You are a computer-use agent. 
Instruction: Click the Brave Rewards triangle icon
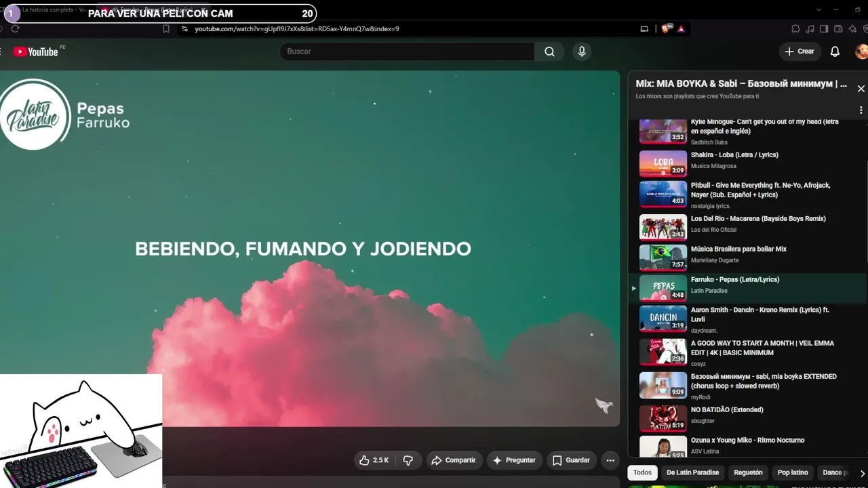point(681,28)
